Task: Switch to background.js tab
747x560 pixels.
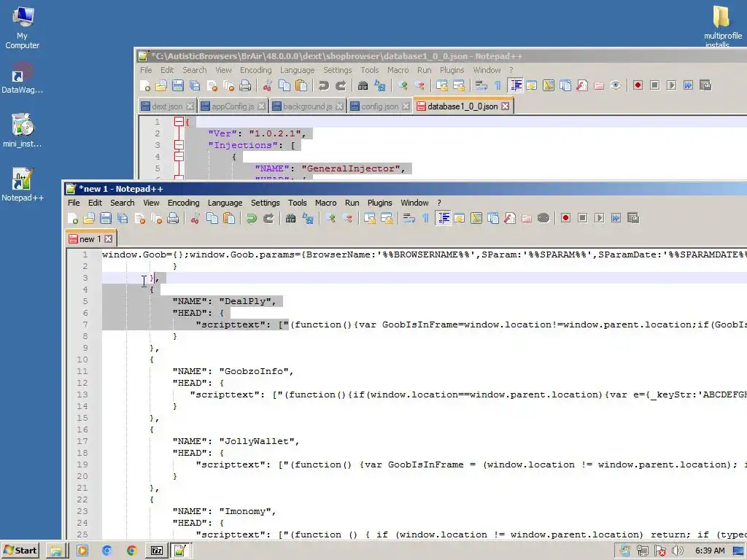Action: pos(307,106)
